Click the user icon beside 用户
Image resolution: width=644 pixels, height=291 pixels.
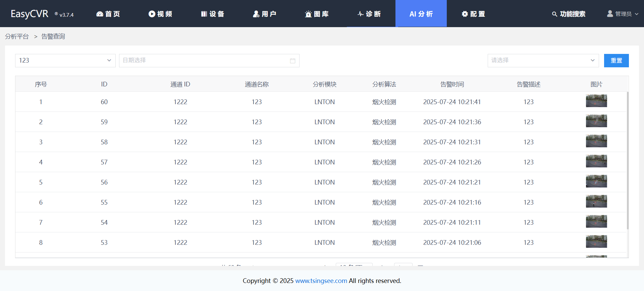[x=256, y=14]
